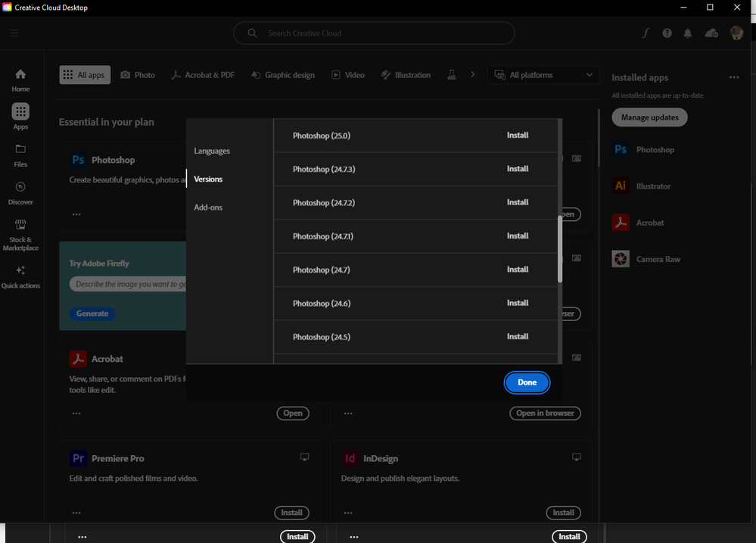Open Quick actions in sidebar

[20, 276]
